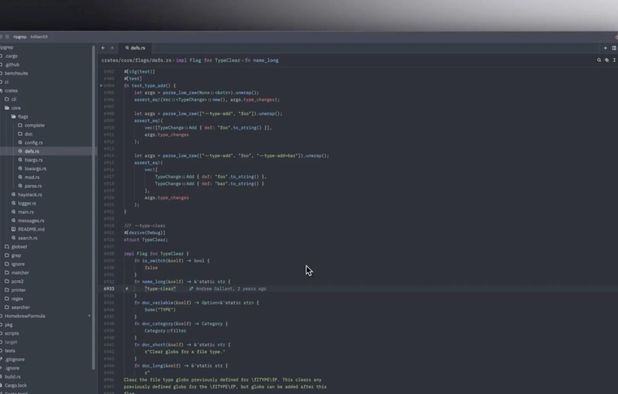Open config.rs in the project tree
The image size is (618, 394).
(34, 143)
